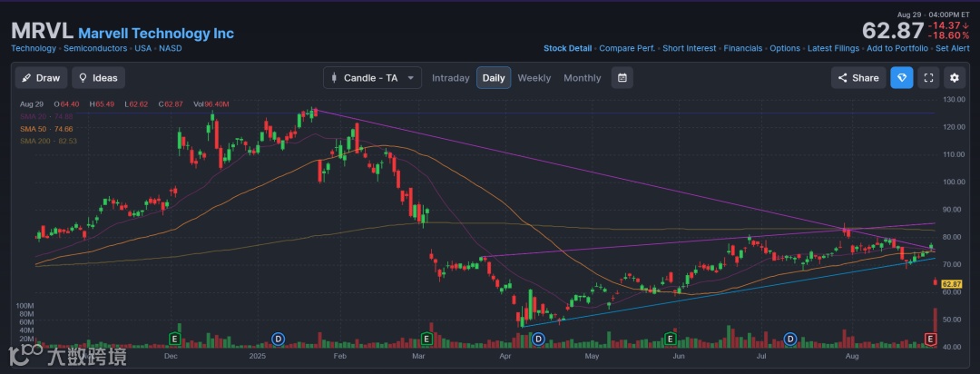980x374 pixels.
Task: Switch to Weekly timeframe
Action: [534, 78]
